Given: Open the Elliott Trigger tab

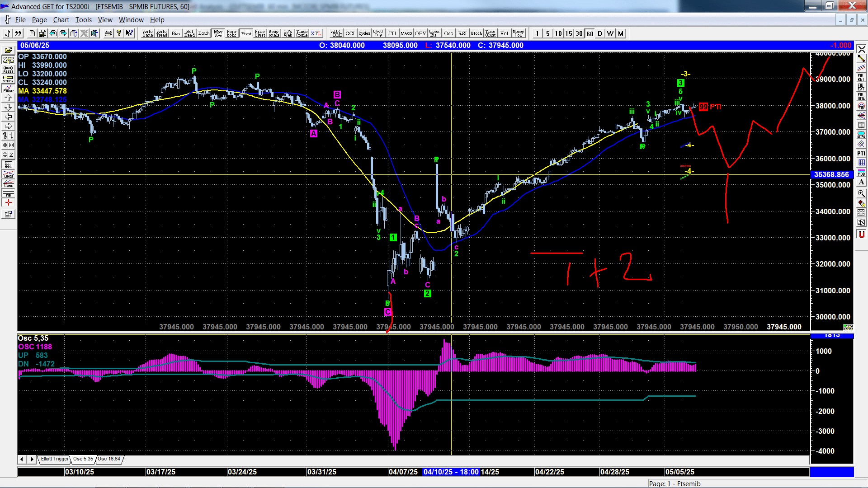Looking at the screenshot, I should [x=55, y=459].
